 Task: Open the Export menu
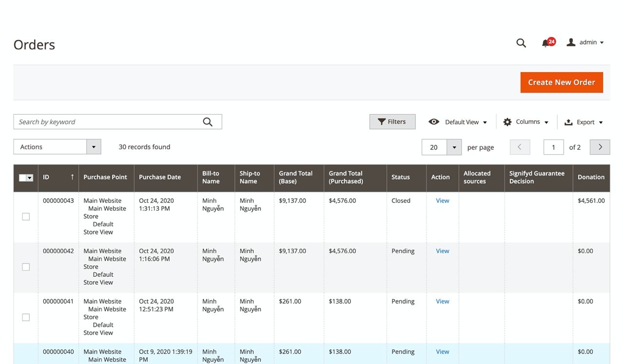(584, 122)
